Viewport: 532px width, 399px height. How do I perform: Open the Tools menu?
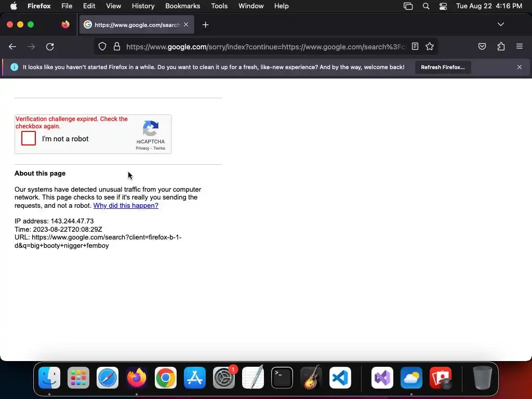tap(219, 6)
